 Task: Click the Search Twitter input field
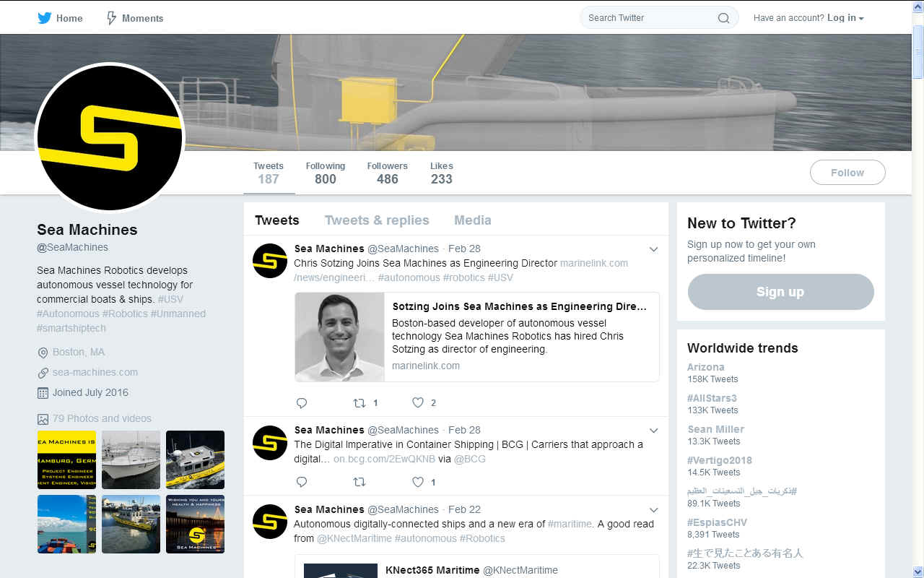coord(650,18)
